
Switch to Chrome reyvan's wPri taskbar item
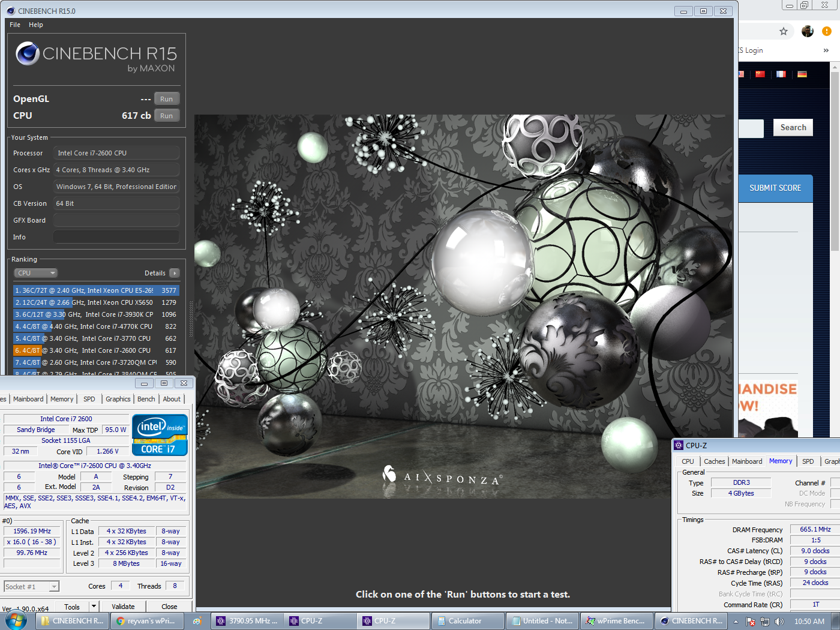click(146, 621)
